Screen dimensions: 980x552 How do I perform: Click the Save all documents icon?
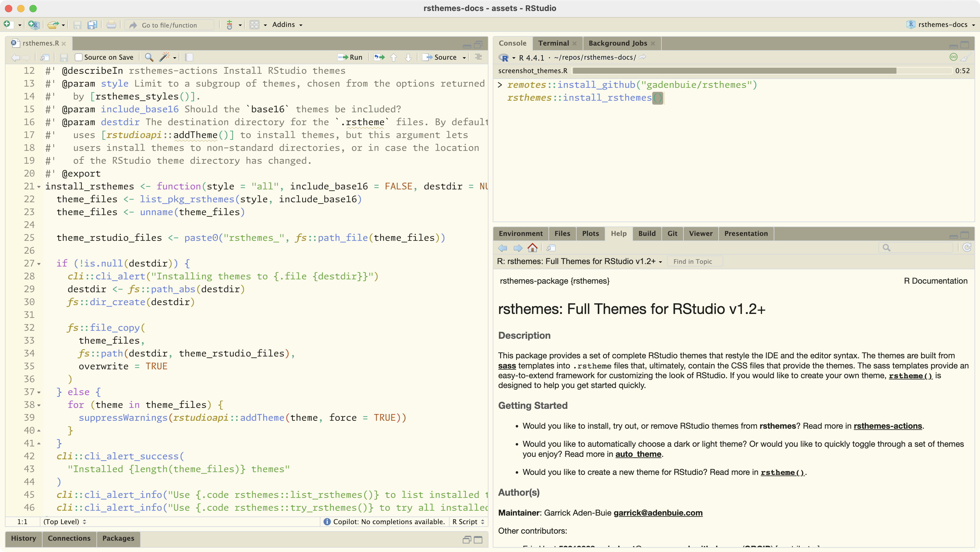click(x=92, y=25)
